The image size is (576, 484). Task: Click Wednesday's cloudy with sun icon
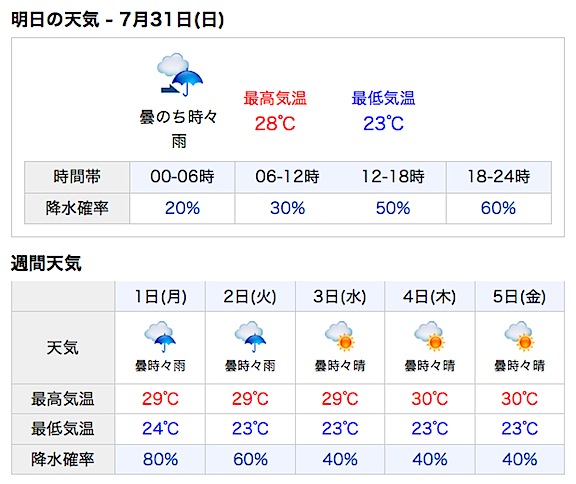click(x=340, y=336)
